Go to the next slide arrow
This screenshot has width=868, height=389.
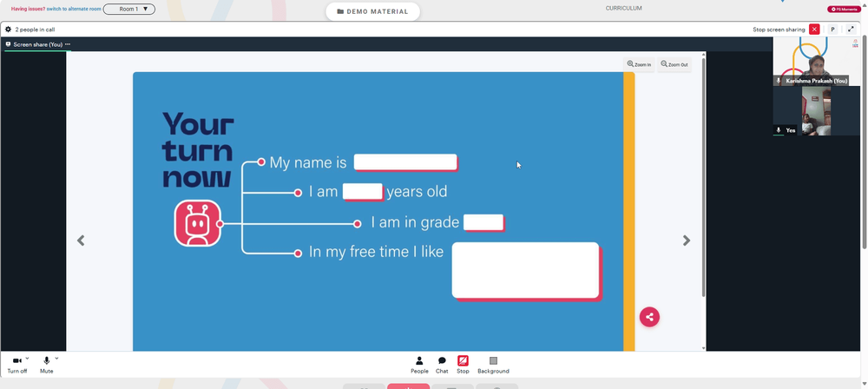pyautogui.click(x=687, y=241)
